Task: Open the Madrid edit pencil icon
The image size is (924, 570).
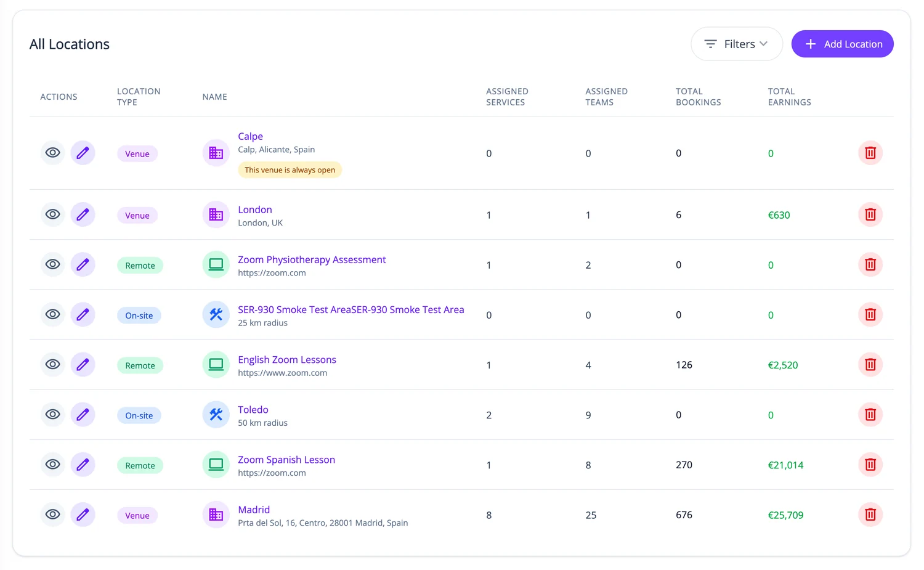Action: click(83, 514)
